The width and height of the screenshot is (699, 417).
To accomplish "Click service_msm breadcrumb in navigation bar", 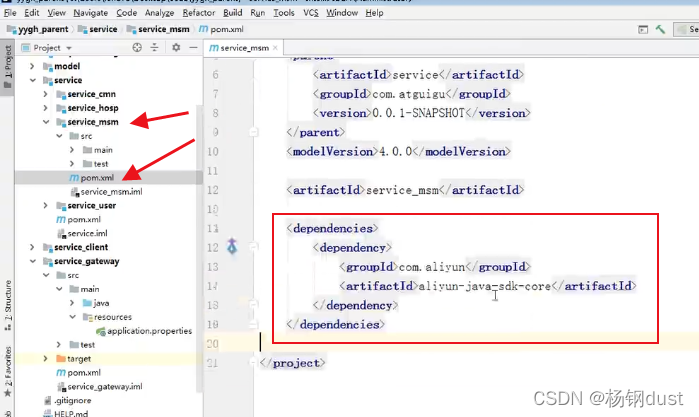I will 158,29.
